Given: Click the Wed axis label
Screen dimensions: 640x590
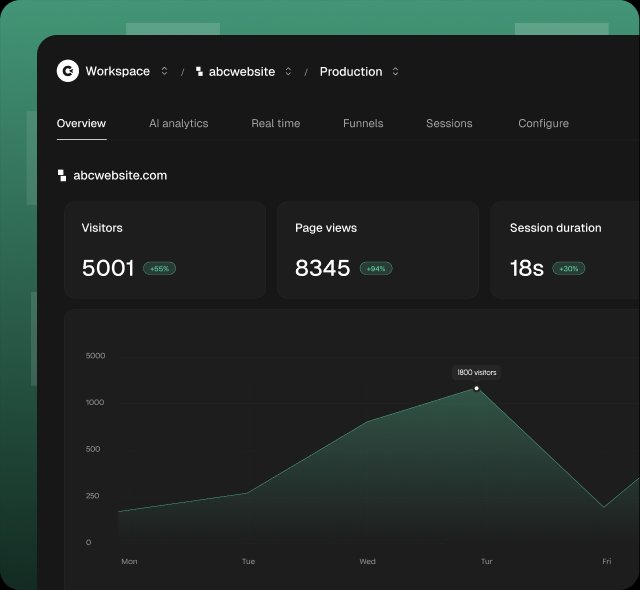Looking at the screenshot, I should (367, 561).
